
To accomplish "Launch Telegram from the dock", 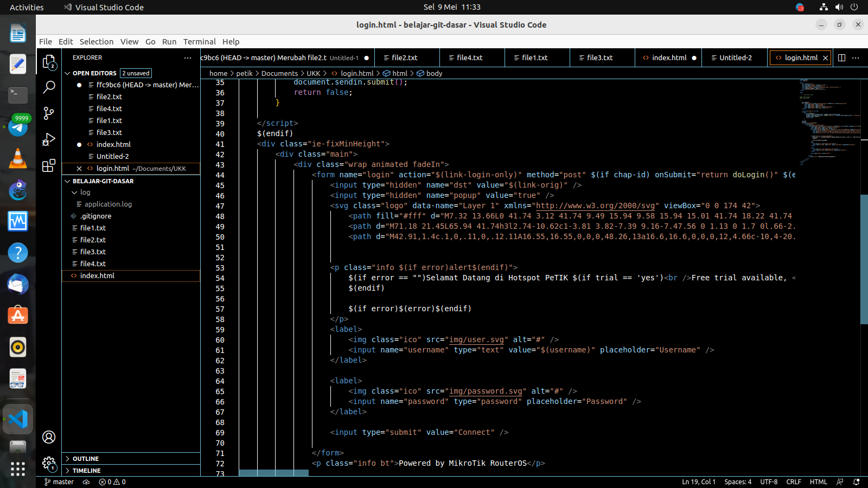I will 18,127.
